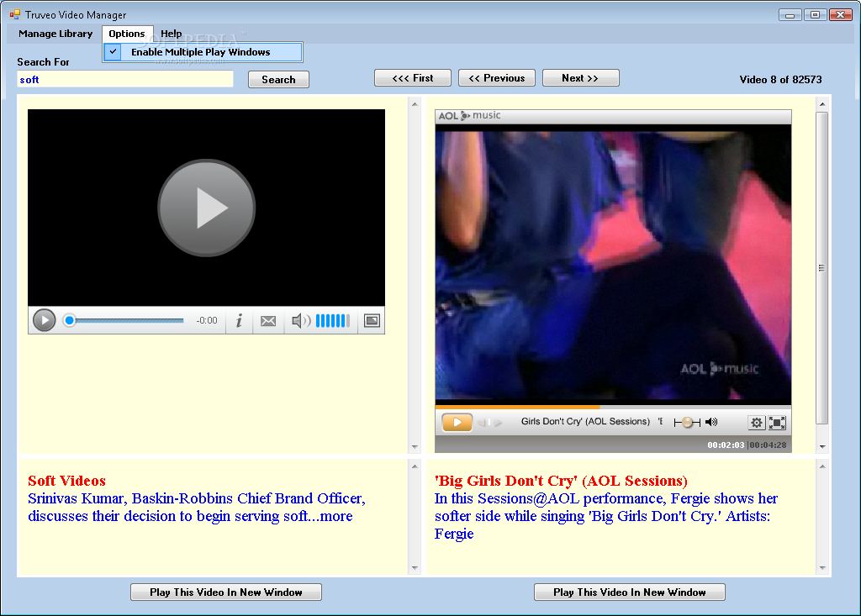Screen dimensions: 861x616
Task: Click the Video 8 of 82573 counter
Action: pyautogui.click(x=780, y=80)
